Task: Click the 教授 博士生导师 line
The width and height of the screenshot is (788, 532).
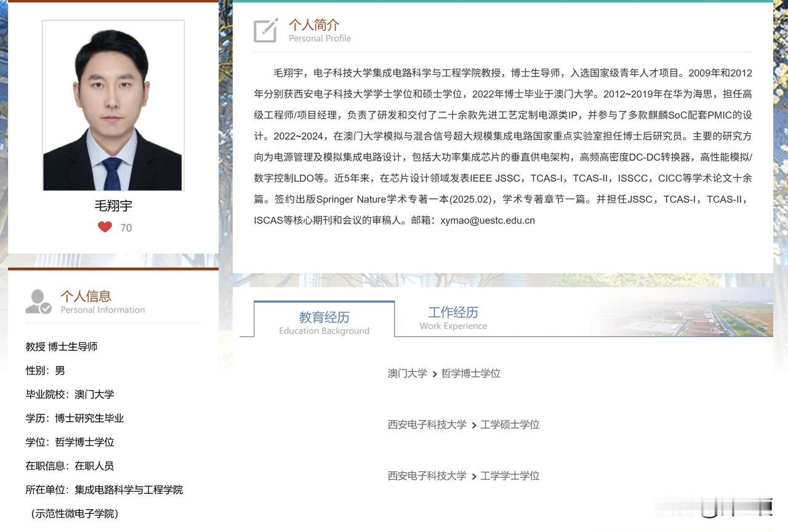Action: (x=62, y=347)
